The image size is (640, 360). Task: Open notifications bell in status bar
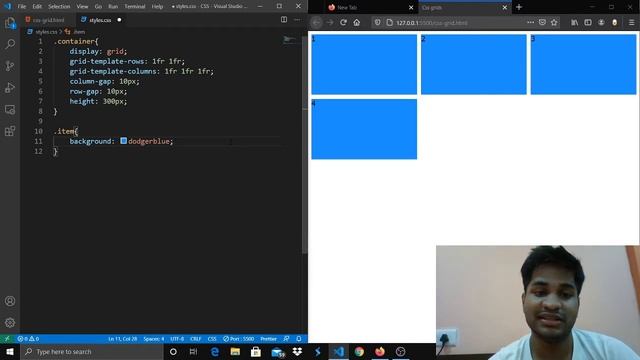(299, 339)
